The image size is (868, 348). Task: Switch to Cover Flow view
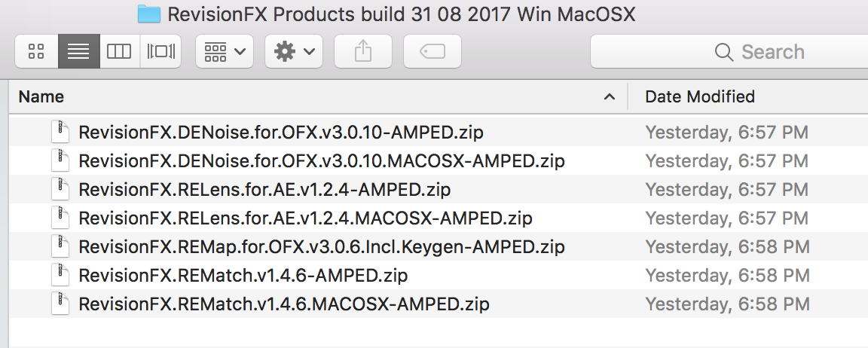coord(160,52)
